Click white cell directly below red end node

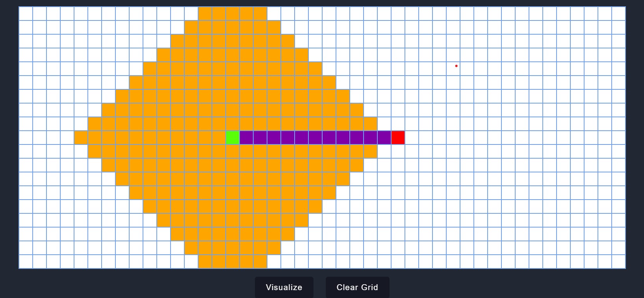[398, 152]
